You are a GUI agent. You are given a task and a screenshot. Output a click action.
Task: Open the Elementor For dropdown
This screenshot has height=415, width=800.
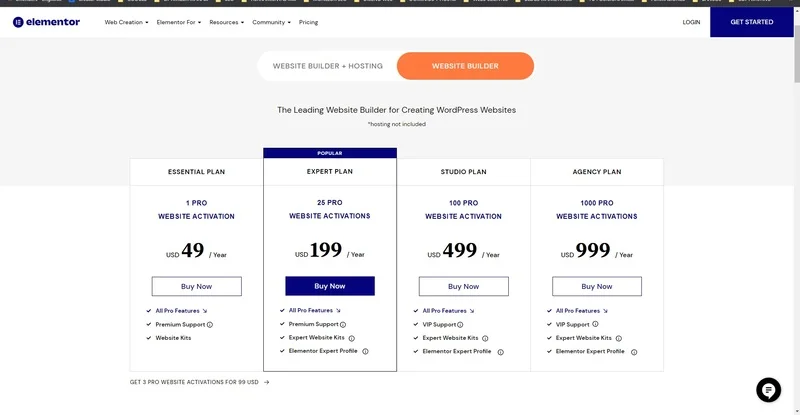pos(178,21)
